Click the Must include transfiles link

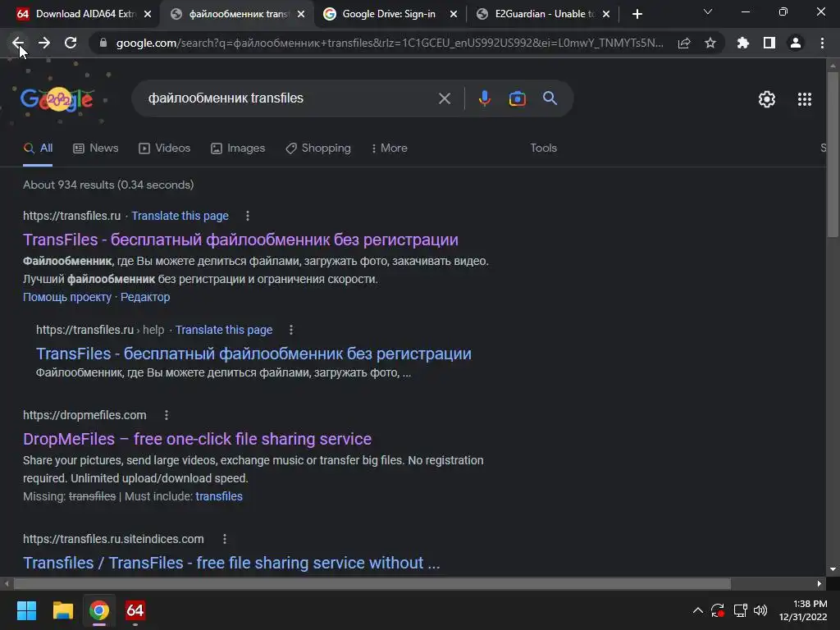point(218,496)
